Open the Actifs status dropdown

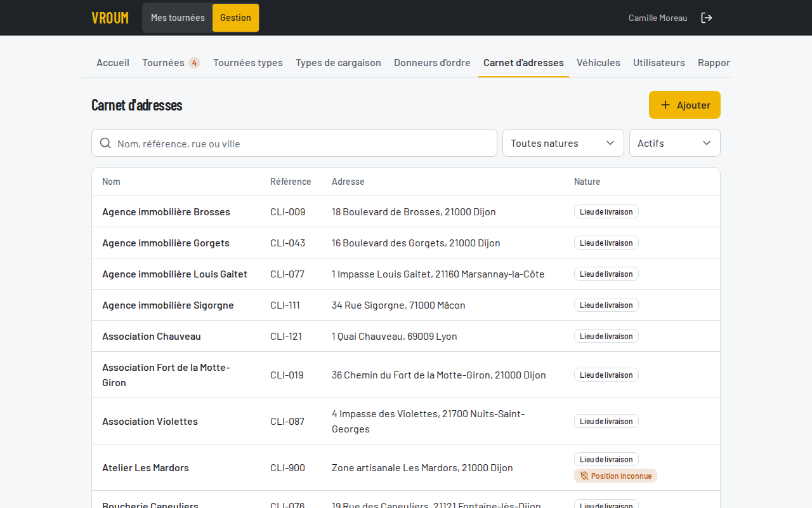675,143
